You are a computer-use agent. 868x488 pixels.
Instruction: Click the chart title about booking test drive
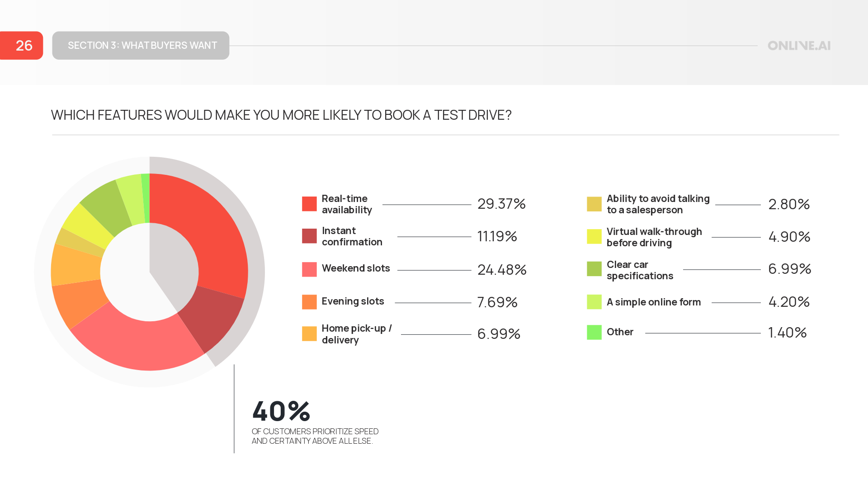coord(281,115)
